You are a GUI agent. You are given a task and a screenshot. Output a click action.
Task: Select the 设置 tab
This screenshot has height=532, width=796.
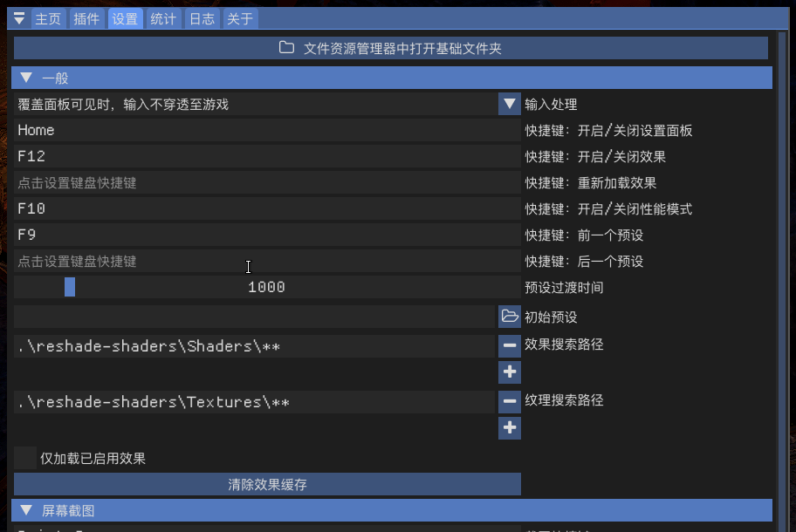125,19
